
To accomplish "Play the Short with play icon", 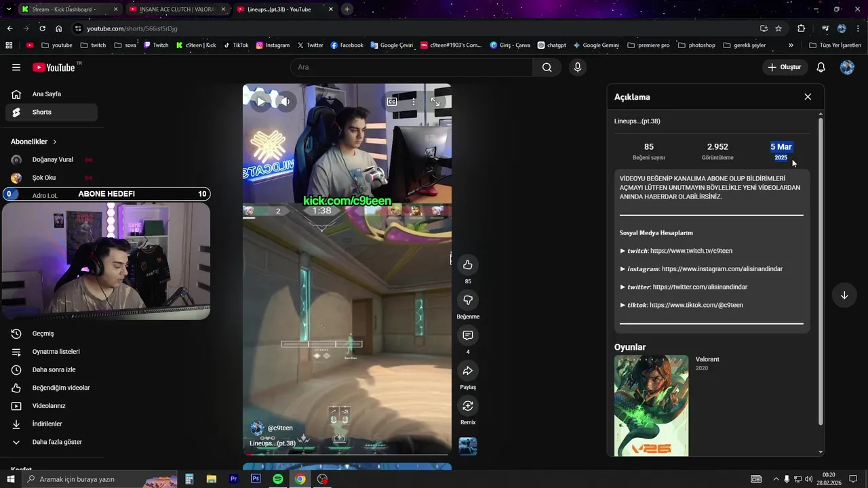I will tap(260, 102).
